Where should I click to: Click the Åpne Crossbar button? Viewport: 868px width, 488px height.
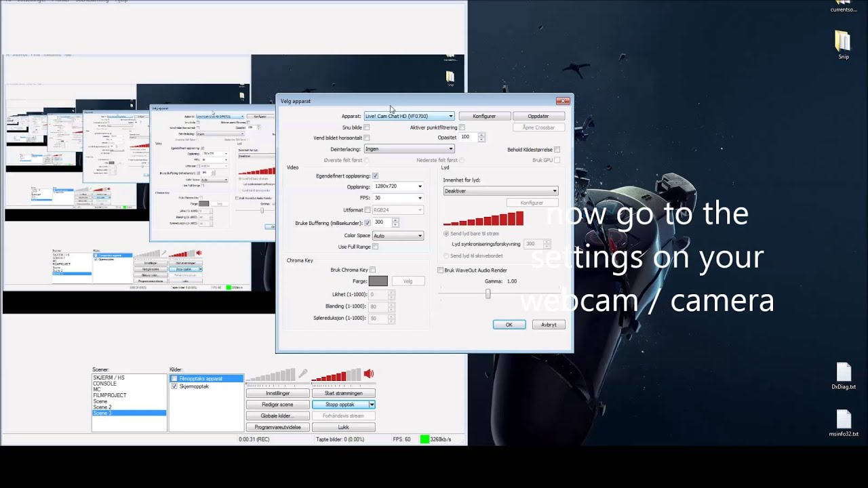pos(538,127)
